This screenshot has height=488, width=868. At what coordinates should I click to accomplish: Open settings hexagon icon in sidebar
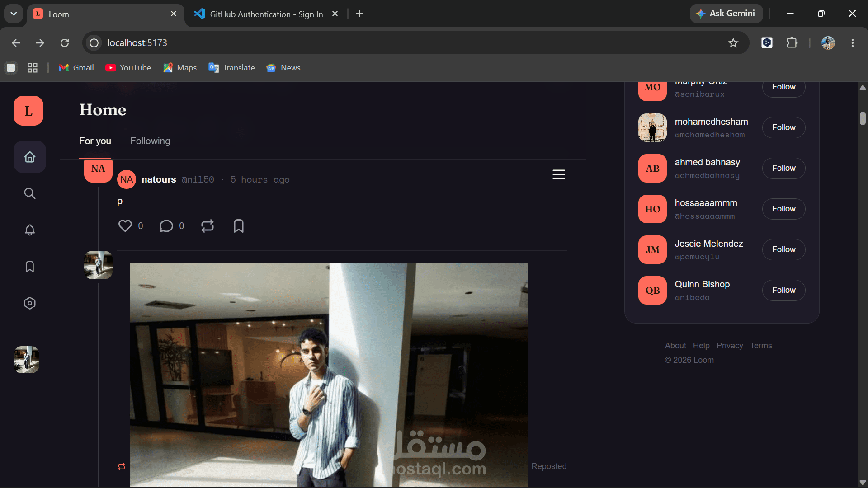tap(30, 303)
